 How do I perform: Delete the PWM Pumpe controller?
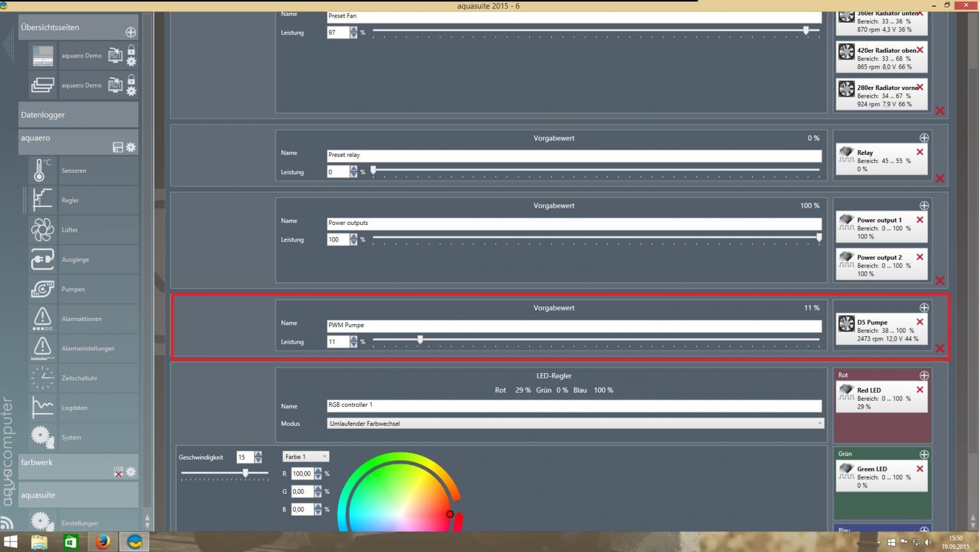940,349
